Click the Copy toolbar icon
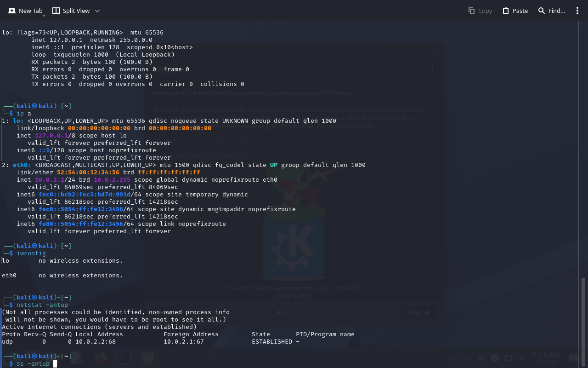588x368 pixels. (471, 11)
